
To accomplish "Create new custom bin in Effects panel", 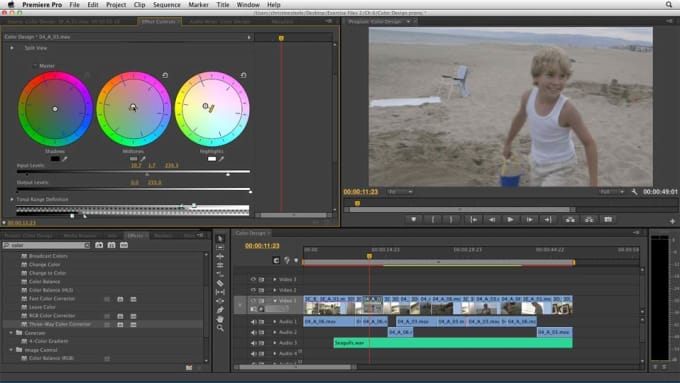I will pyautogui.click(x=189, y=367).
